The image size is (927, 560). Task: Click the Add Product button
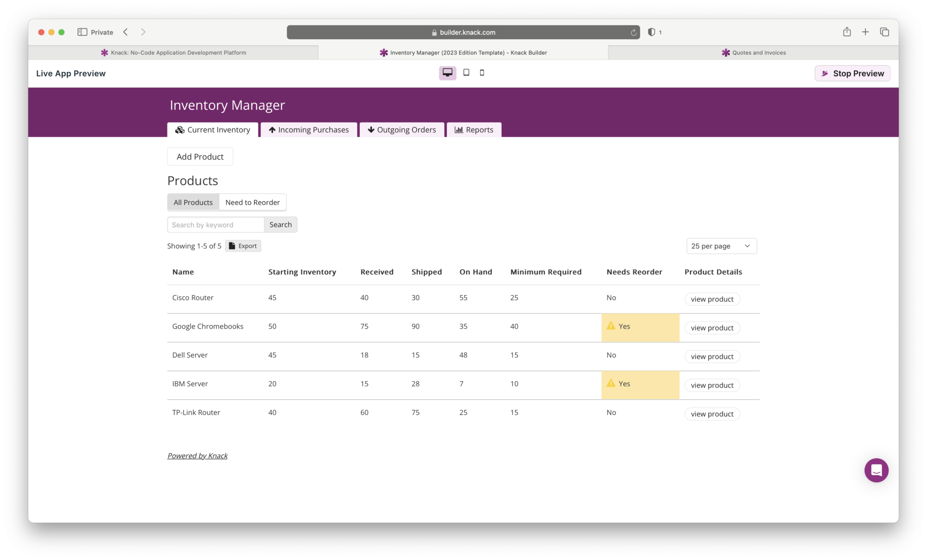(200, 157)
